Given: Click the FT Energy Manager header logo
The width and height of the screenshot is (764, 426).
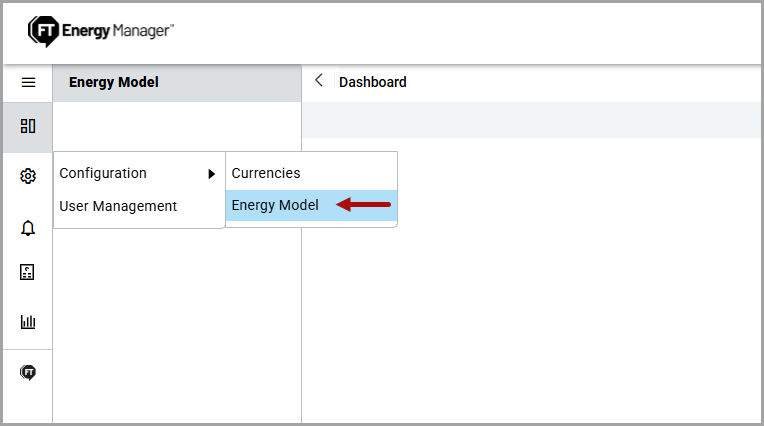Looking at the screenshot, I should click(101, 31).
